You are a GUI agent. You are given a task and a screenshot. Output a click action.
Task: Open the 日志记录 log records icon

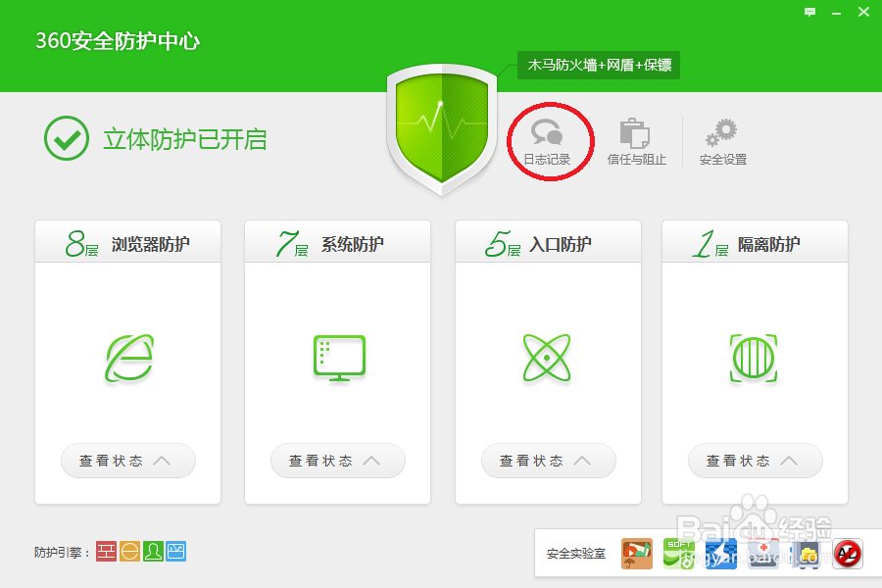pyautogui.click(x=547, y=142)
